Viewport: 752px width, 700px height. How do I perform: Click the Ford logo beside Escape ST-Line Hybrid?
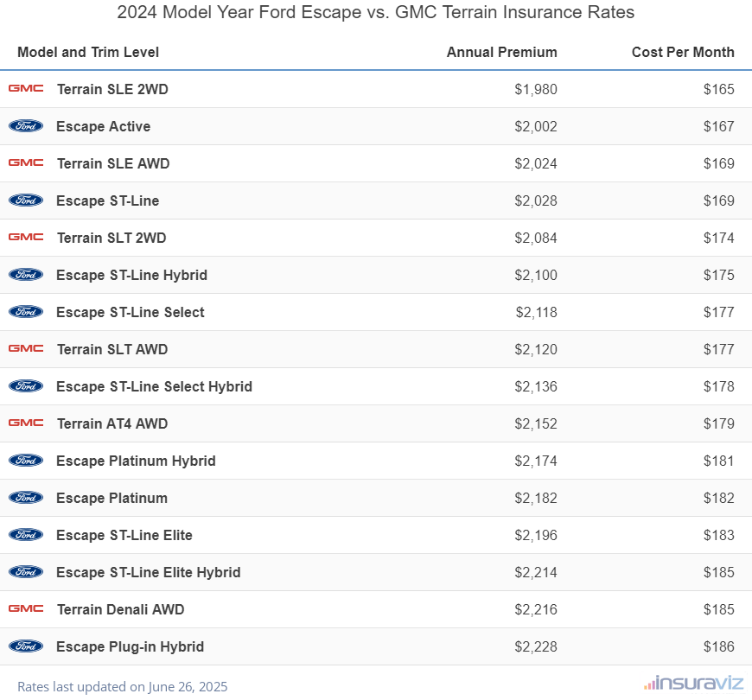point(26,275)
